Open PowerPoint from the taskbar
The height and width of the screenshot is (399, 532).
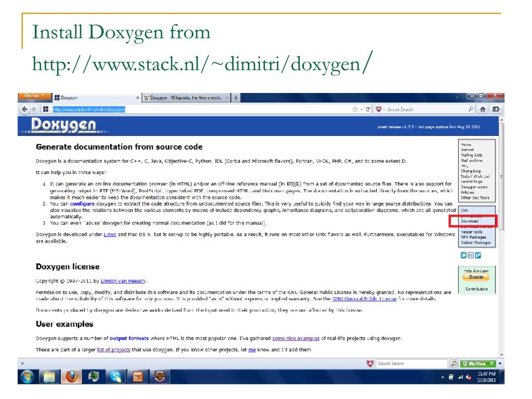point(138,377)
